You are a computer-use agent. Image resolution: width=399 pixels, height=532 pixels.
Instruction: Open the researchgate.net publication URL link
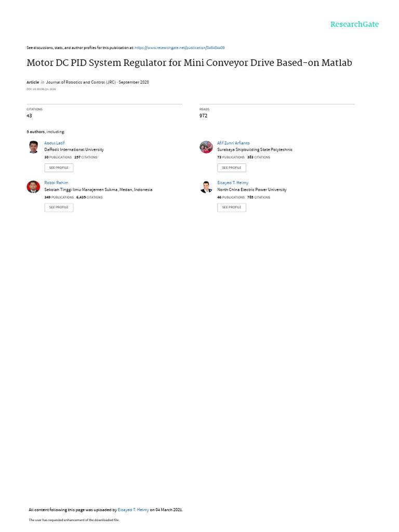[179, 48]
